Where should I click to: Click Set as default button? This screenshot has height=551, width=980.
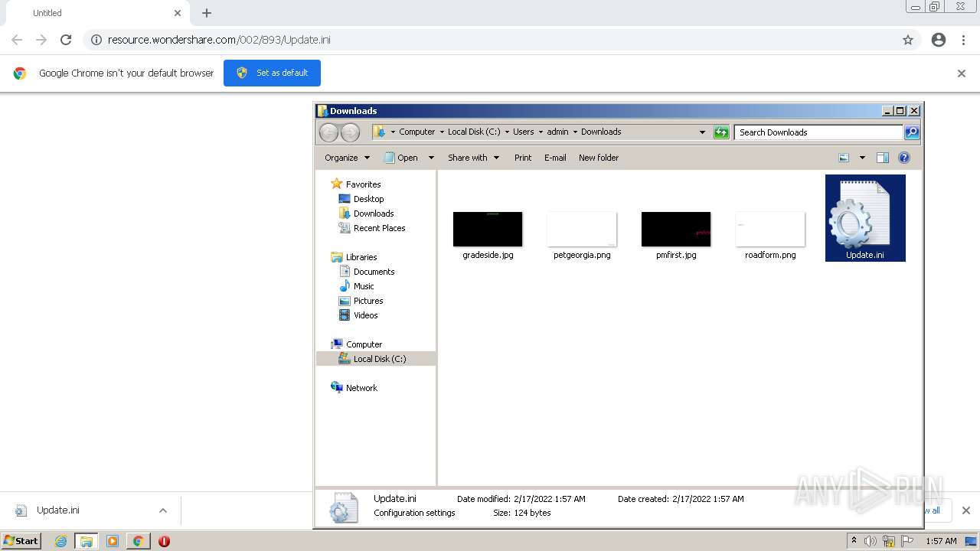coord(272,73)
